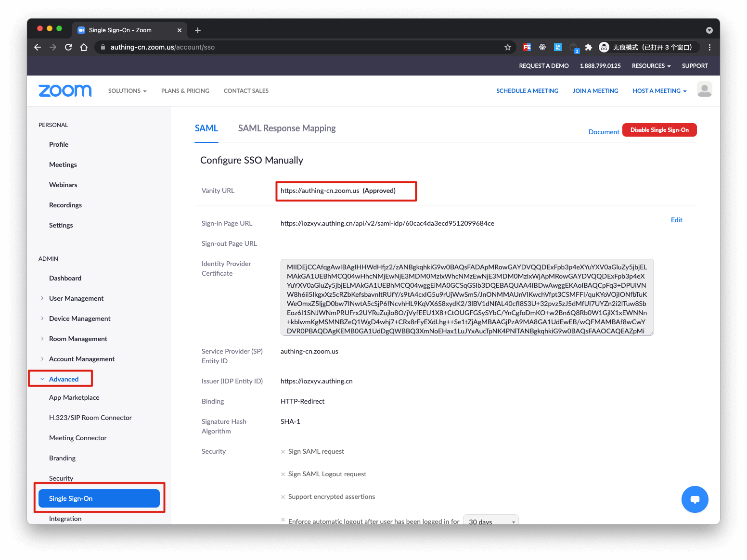Open Chrome three-dot menu
Viewport: 747px width, 560px height.
click(x=709, y=47)
